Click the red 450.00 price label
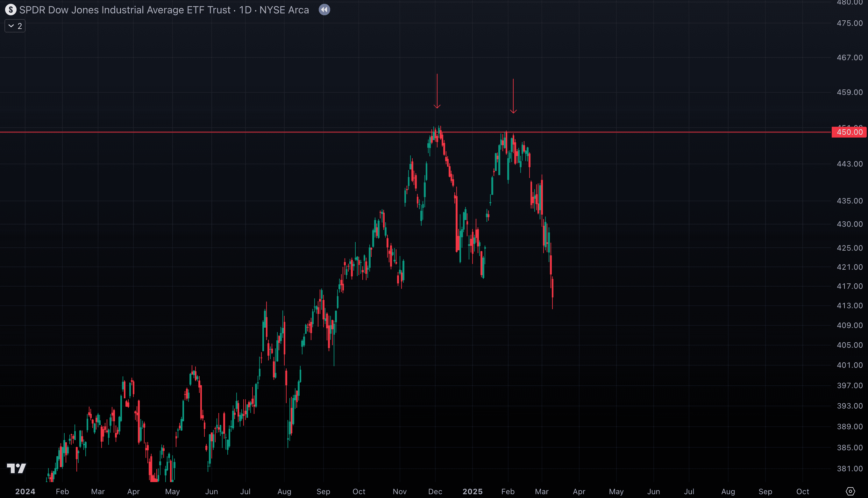 [x=849, y=132]
